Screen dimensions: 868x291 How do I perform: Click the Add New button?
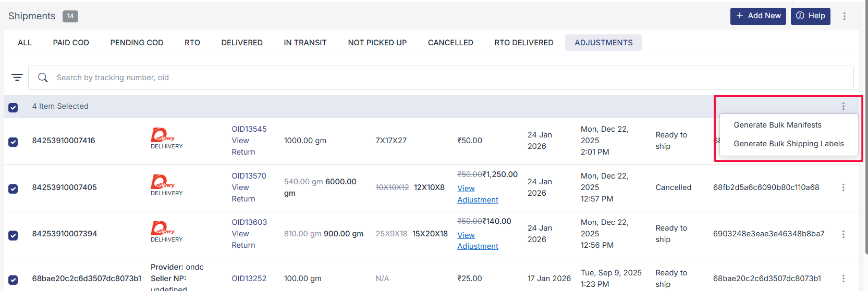(758, 16)
